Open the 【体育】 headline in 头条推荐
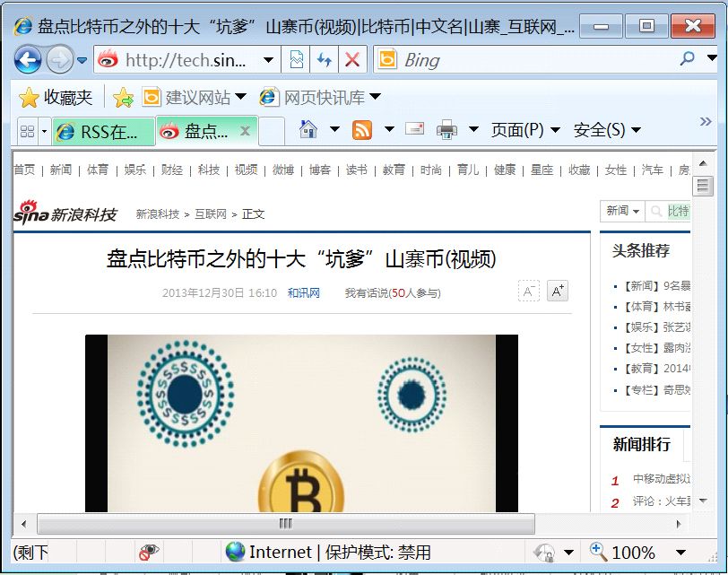 (655, 307)
